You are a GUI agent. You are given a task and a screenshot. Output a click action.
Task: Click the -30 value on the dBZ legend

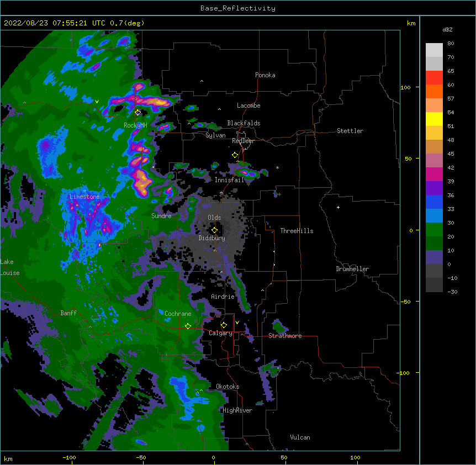click(x=452, y=292)
